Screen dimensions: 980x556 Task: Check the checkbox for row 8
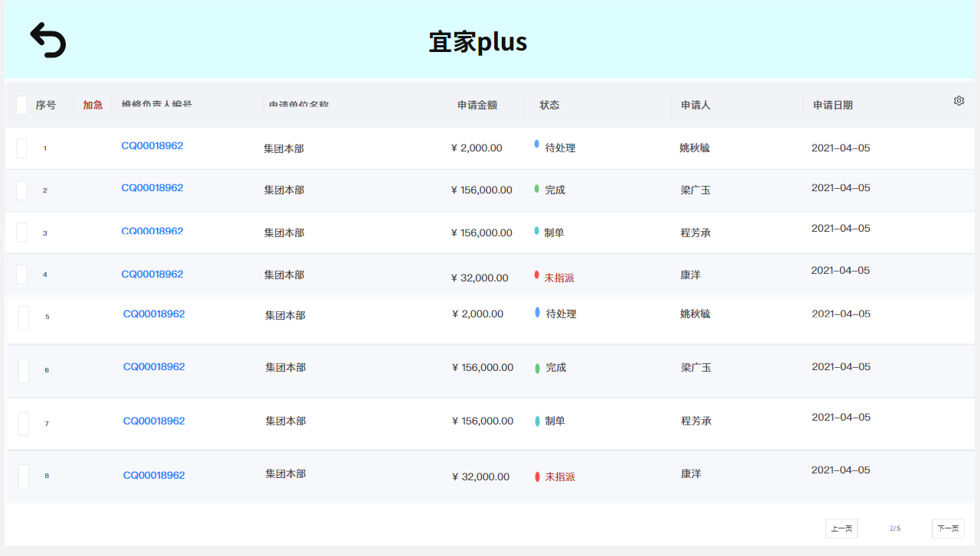tap(24, 476)
